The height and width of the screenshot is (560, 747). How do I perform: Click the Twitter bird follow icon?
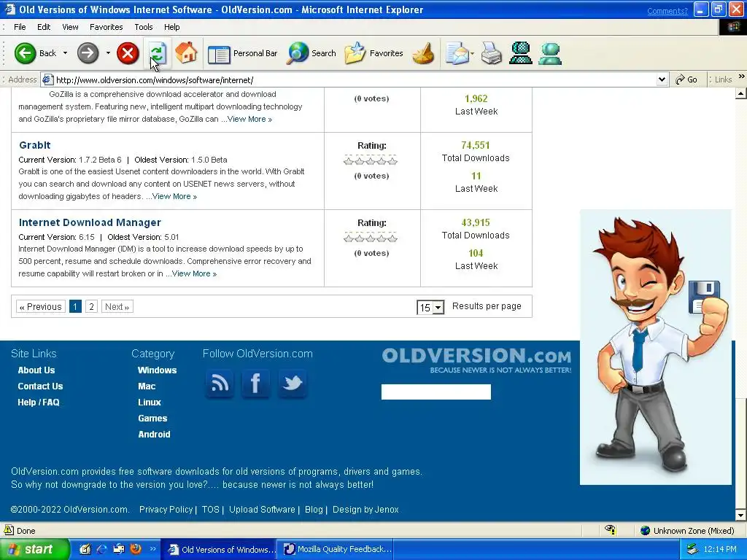pos(293,384)
